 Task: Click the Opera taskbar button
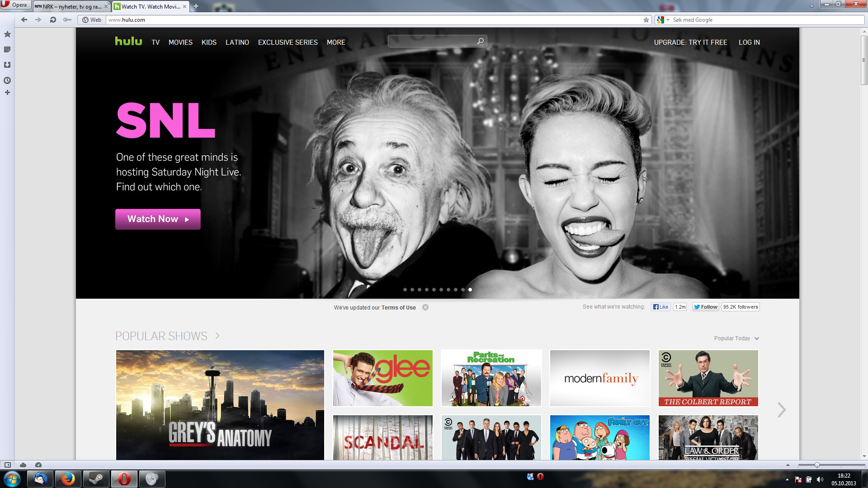pyautogui.click(x=124, y=479)
